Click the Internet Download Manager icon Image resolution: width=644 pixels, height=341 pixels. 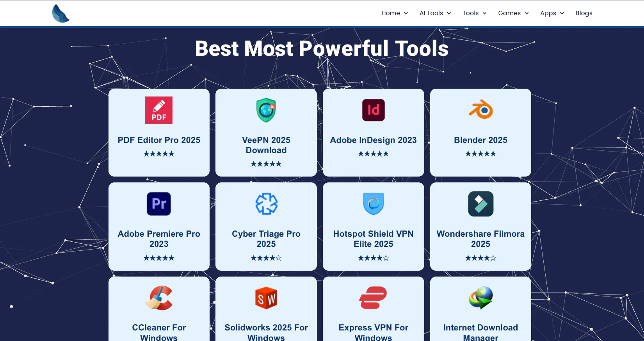tap(481, 298)
